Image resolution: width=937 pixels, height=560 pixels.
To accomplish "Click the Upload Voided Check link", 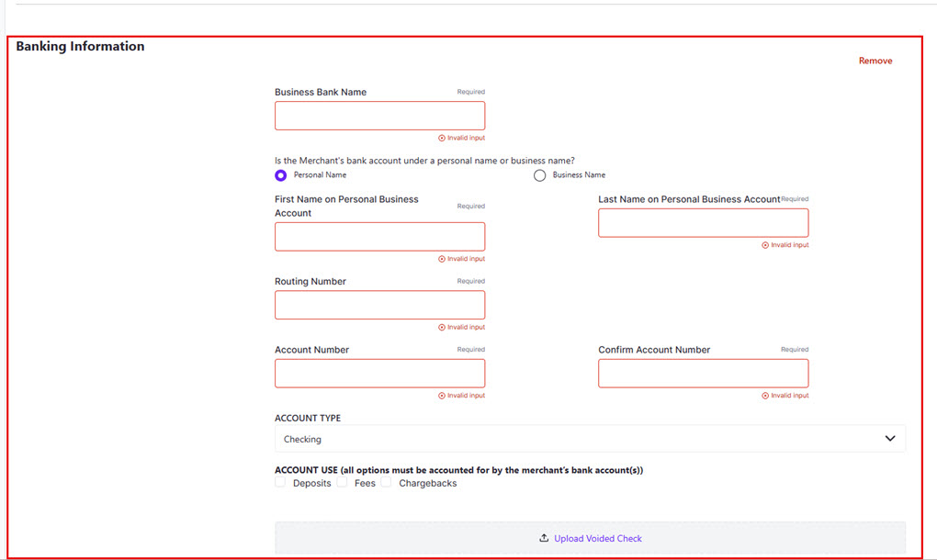I will click(597, 539).
